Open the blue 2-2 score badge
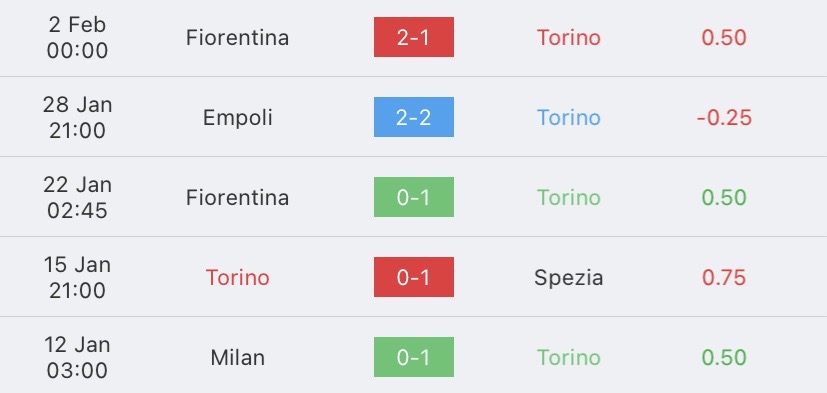This screenshot has width=827, height=393. pos(414,117)
